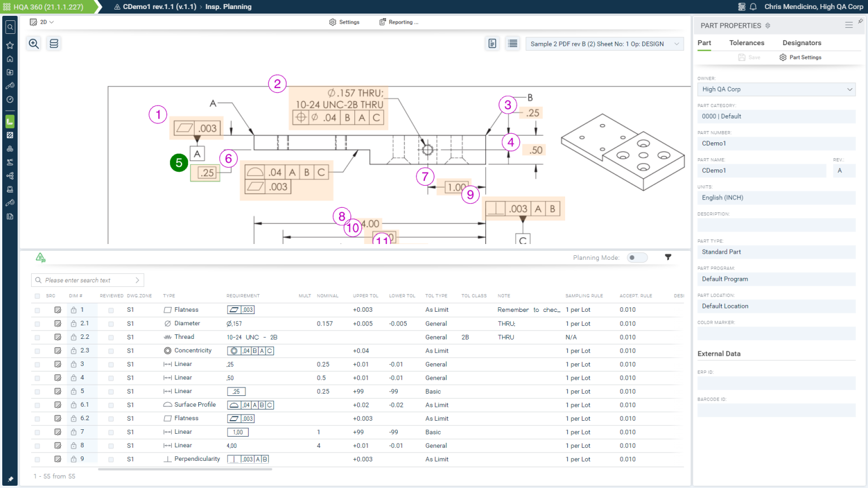This screenshot has width=868, height=488.
Task: Check the row checkbox for dimension 1
Action: point(37,310)
